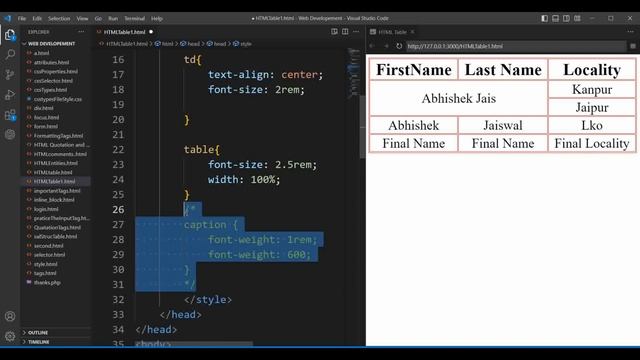Screen dimensions: 640x360
Task: Open the Help menu
Action: click(x=157, y=18)
